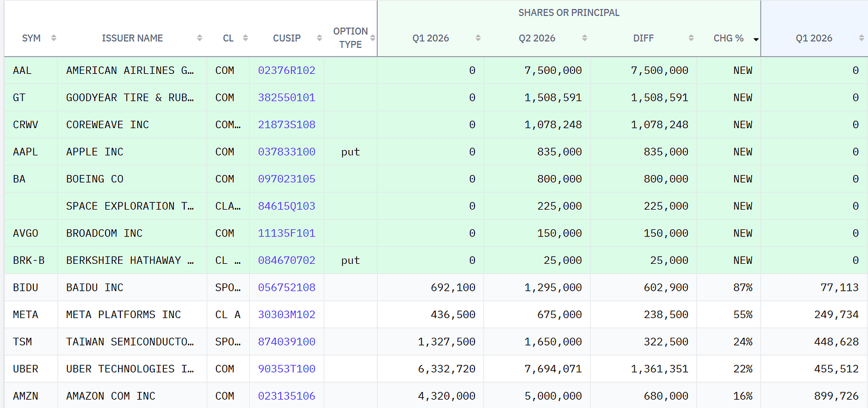Select Amazon 16% change value
Screen dimensions: 868x408
[x=743, y=396]
